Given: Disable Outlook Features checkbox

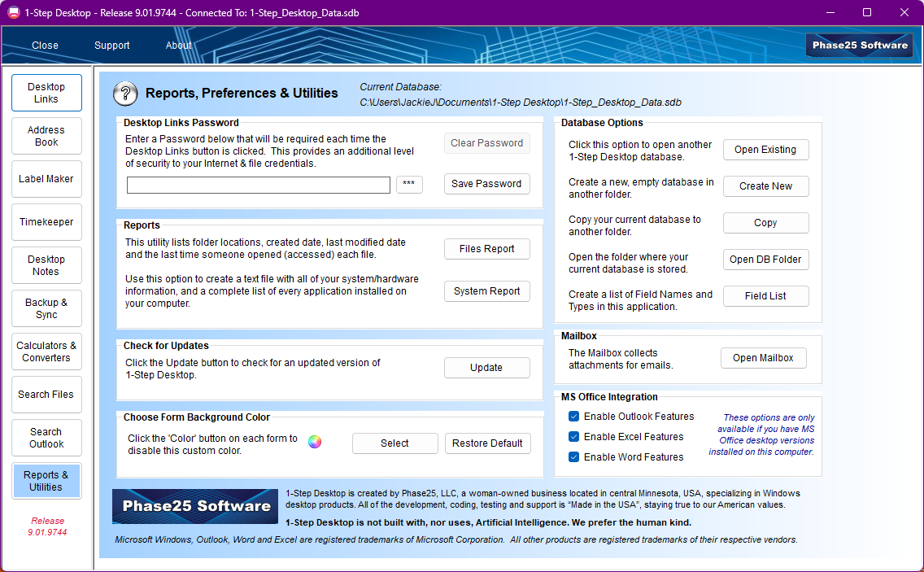Looking at the screenshot, I should (x=573, y=417).
